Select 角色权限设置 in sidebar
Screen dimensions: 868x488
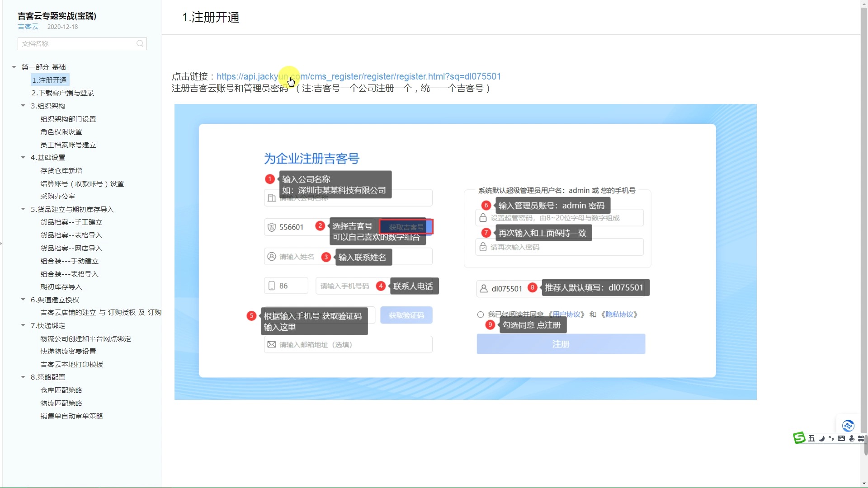[61, 131]
